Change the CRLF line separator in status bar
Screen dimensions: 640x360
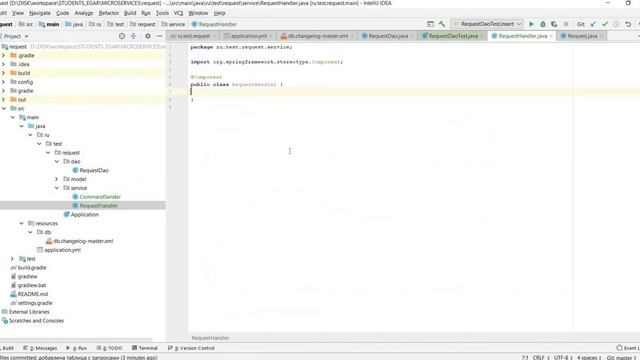coord(540,357)
